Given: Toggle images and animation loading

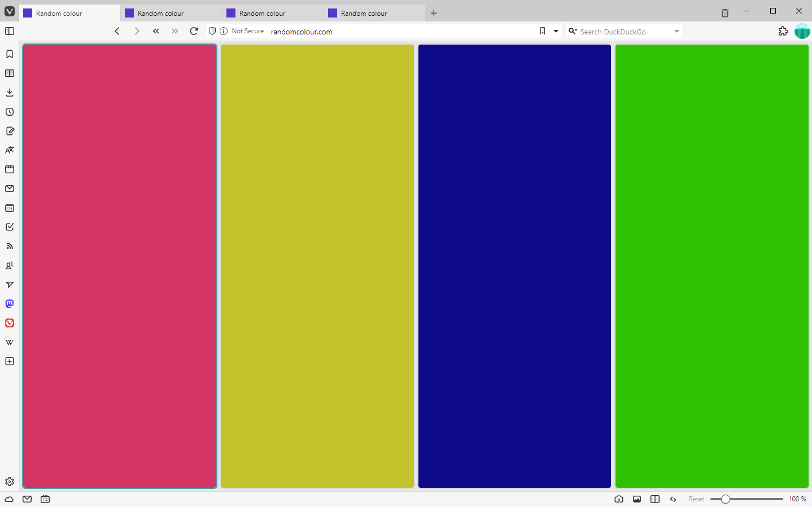Looking at the screenshot, I should [637, 499].
